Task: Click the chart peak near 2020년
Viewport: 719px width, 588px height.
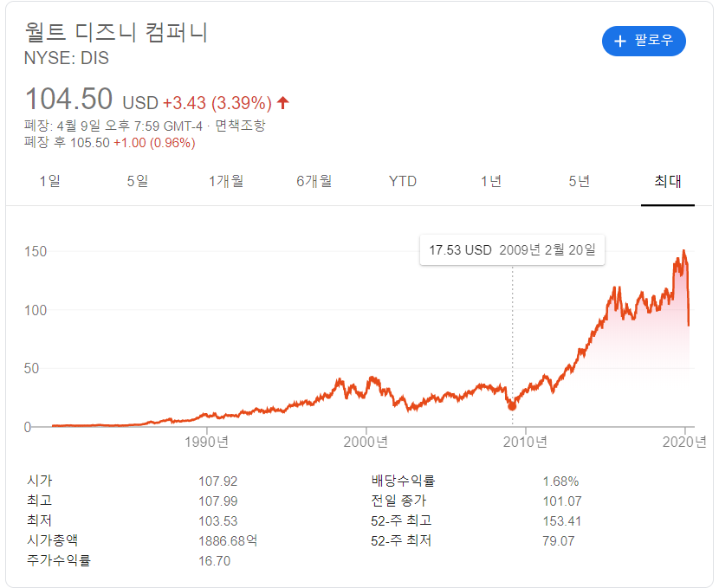Action: 683,252
